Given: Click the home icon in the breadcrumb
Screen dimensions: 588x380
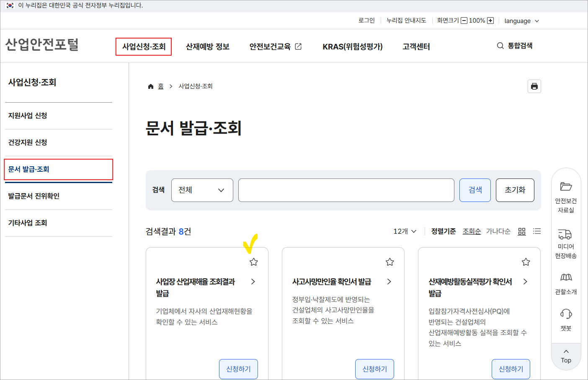Looking at the screenshot, I should 151,86.
